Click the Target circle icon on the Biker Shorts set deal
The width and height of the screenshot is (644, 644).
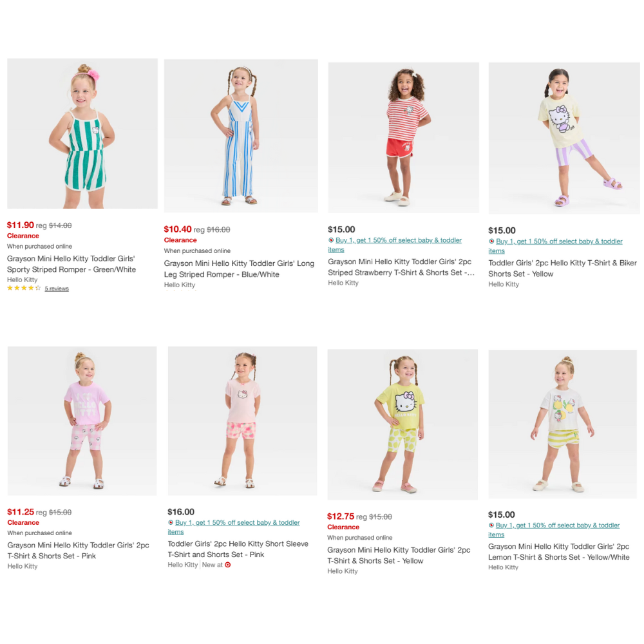point(491,241)
